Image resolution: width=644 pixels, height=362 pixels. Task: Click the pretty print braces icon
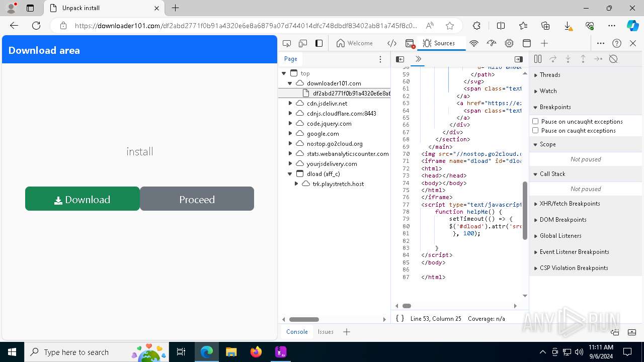400,318
